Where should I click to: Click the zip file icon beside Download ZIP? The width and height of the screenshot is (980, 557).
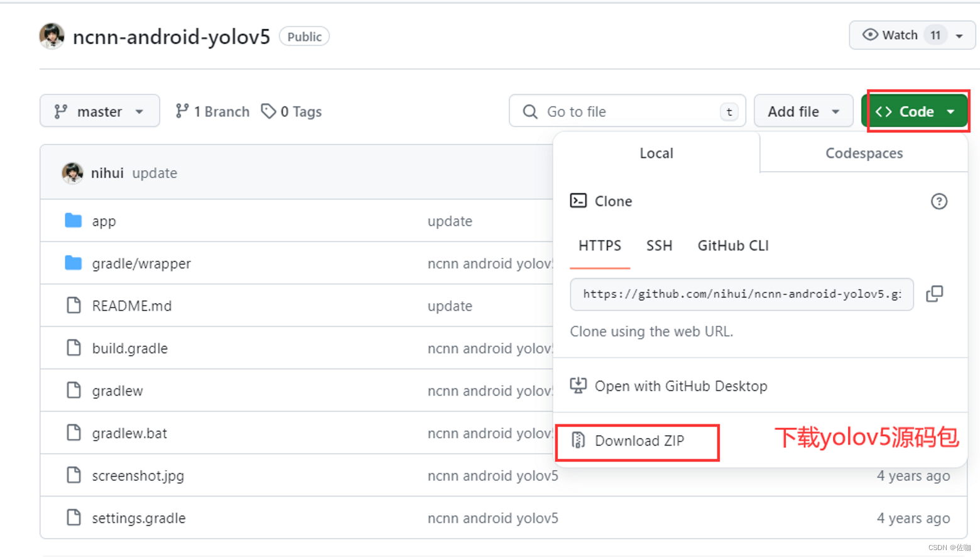pos(578,441)
